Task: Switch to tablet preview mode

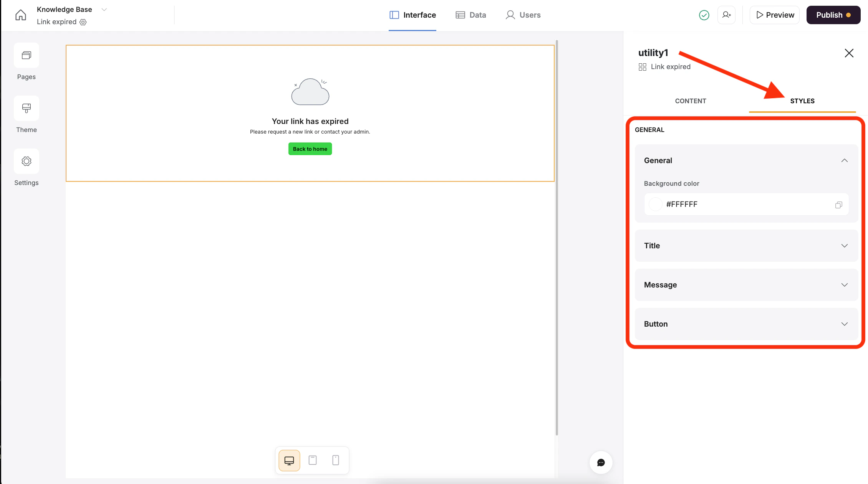Action: 313,460
